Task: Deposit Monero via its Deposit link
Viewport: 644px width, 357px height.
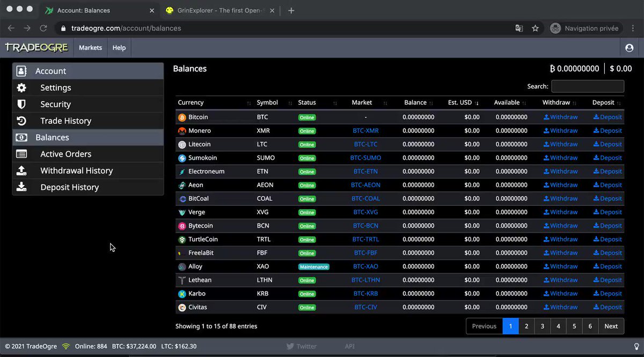Action: point(608,131)
